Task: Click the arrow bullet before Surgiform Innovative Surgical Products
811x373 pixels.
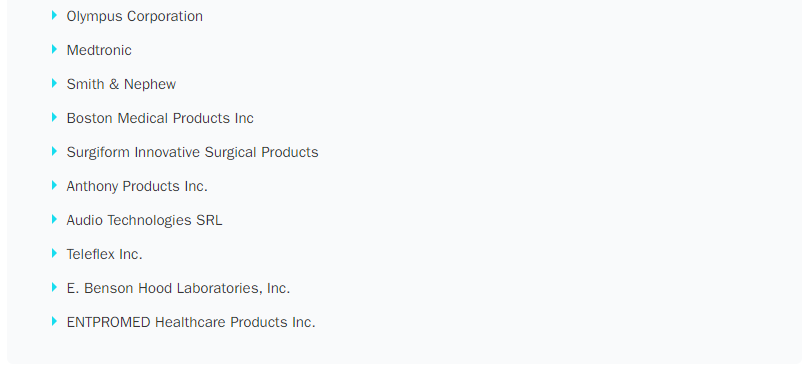Action: pos(54,152)
